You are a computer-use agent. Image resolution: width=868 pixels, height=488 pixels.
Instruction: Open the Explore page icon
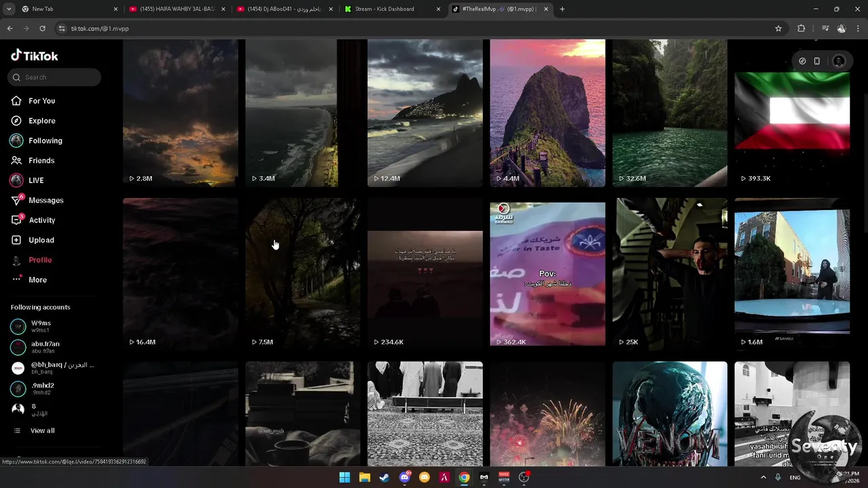tap(16, 121)
